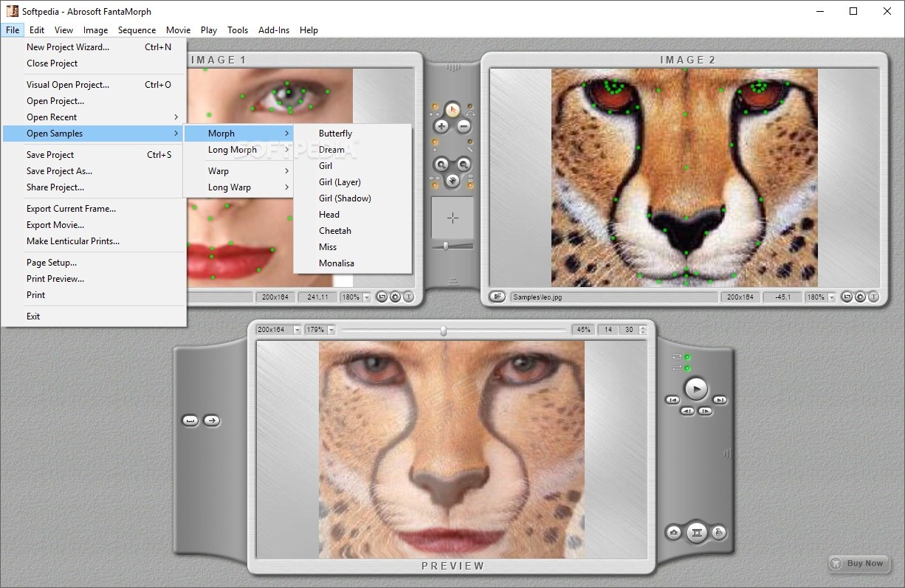Open the Edit menu
The width and height of the screenshot is (905, 588).
pos(37,30)
